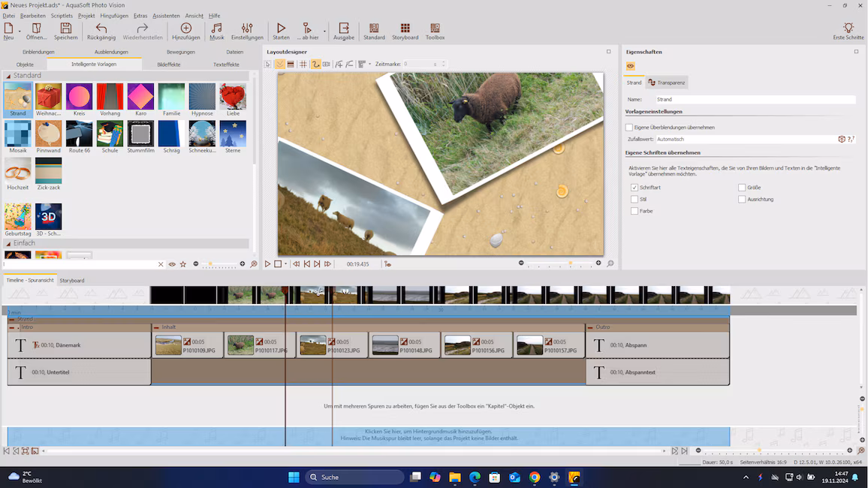
Task: Open the Datei menu
Action: (x=9, y=16)
